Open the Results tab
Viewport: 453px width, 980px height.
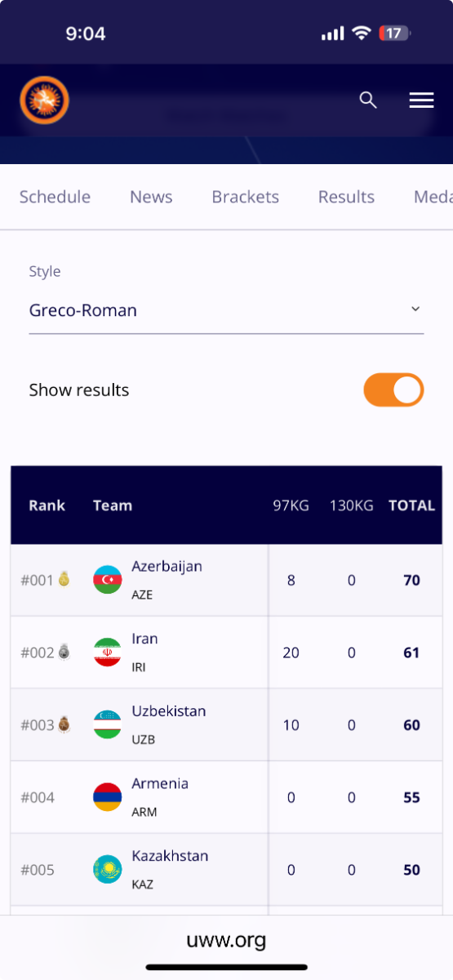point(346,197)
